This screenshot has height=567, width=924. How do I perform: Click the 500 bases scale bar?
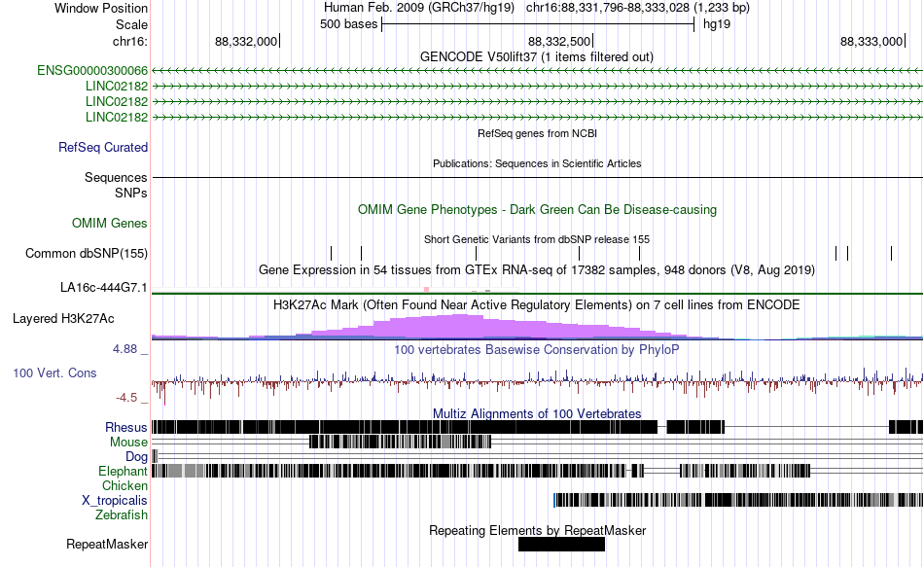[x=538, y=24]
